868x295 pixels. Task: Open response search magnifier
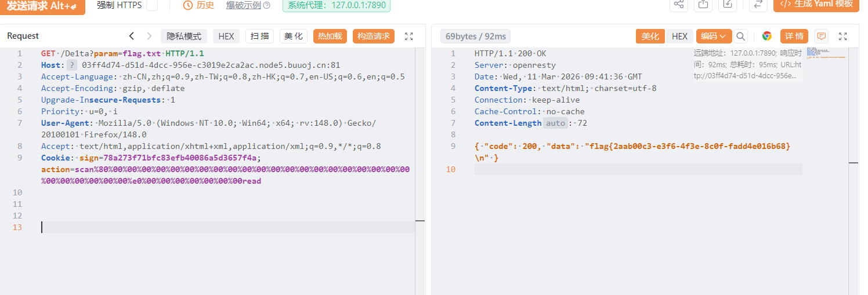tap(741, 36)
